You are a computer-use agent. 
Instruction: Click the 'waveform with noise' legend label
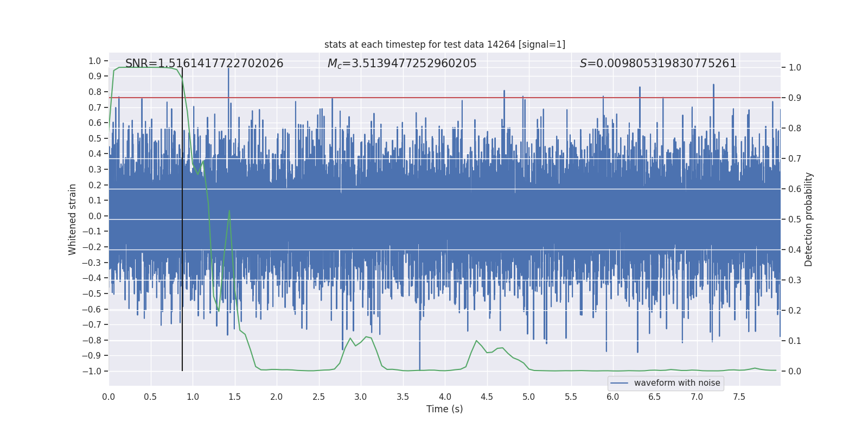677,383
